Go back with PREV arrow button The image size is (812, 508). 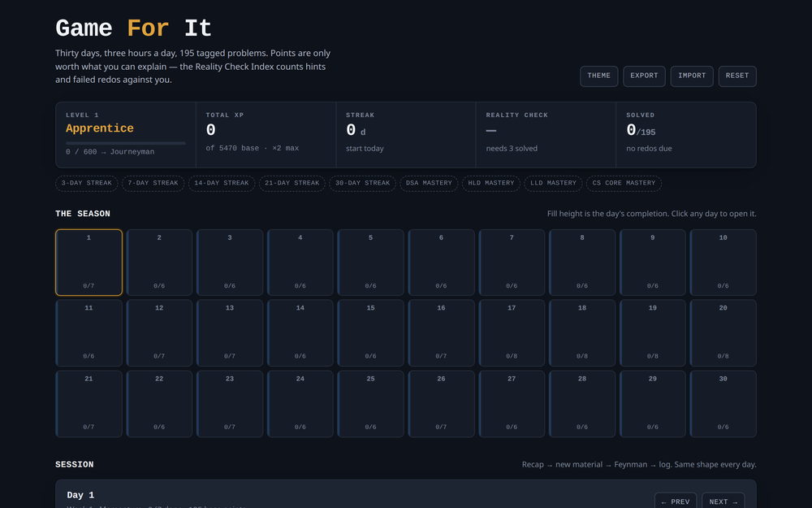click(x=676, y=501)
